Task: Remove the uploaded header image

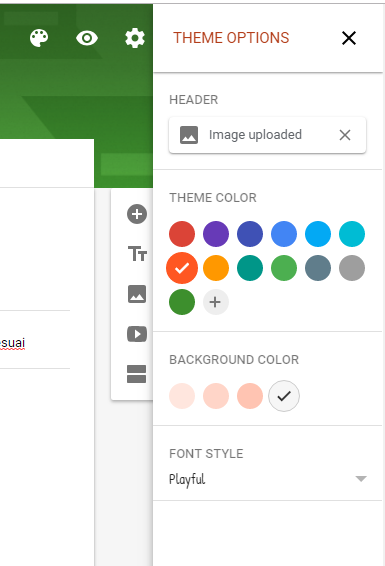Action: [x=345, y=135]
